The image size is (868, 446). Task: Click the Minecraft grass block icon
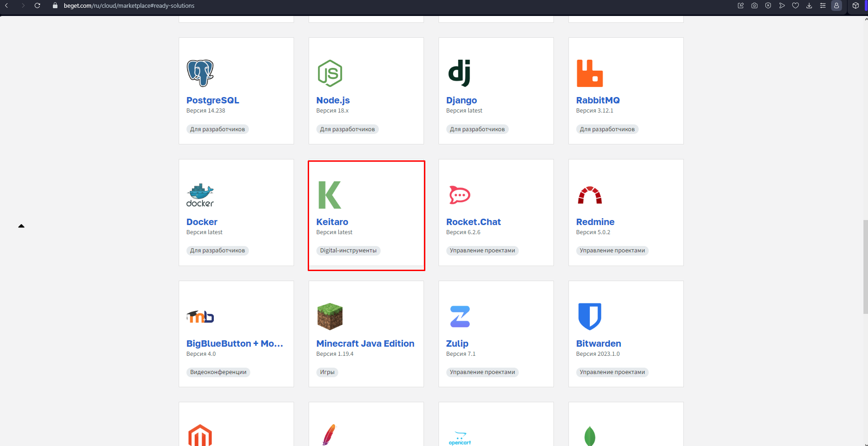click(x=330, y=317)
